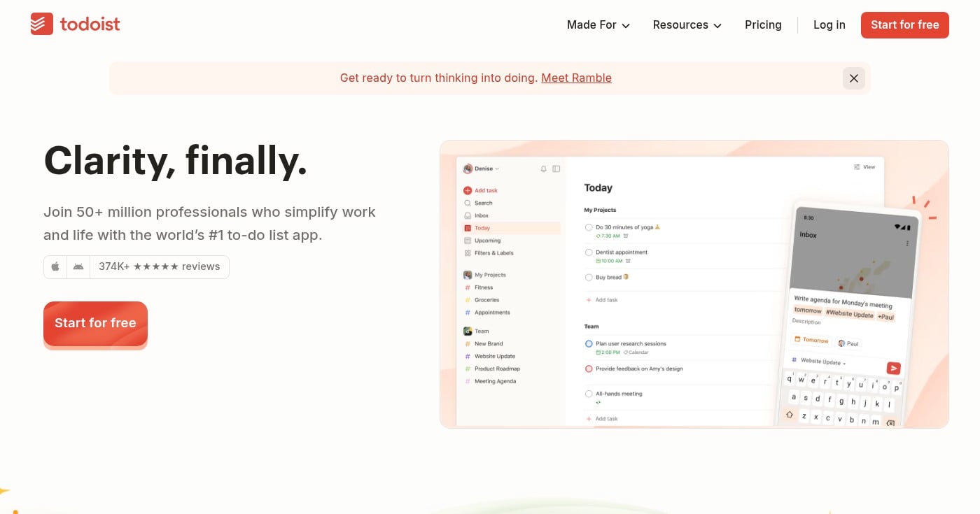This screenshot has width=980, height=514.
Task: Click the Description field on phone
Action: (x=806, y=322)
